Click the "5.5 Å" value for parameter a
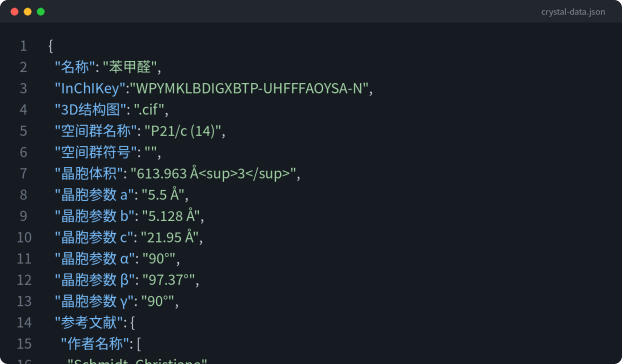This screenshot has width=622, height=364. [163, 195]
